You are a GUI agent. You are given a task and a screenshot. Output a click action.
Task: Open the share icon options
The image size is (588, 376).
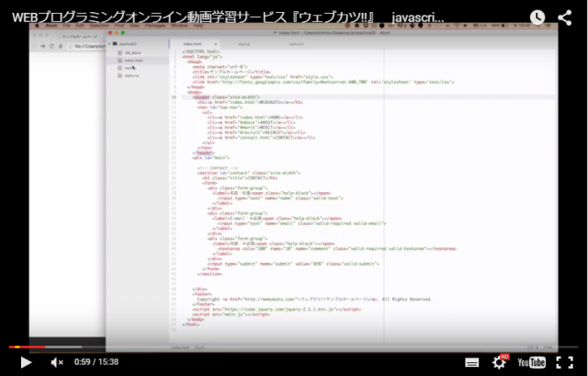pos(564,17)
